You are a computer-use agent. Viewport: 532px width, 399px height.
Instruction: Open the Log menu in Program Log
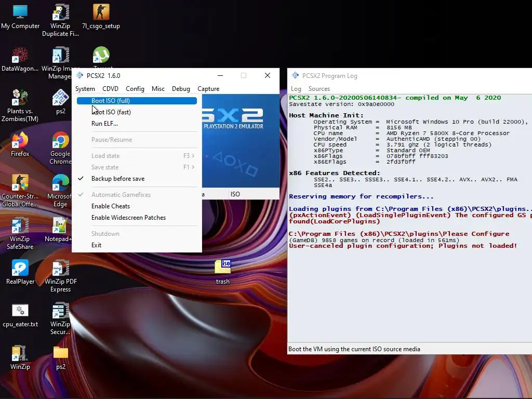pos(296,88)
